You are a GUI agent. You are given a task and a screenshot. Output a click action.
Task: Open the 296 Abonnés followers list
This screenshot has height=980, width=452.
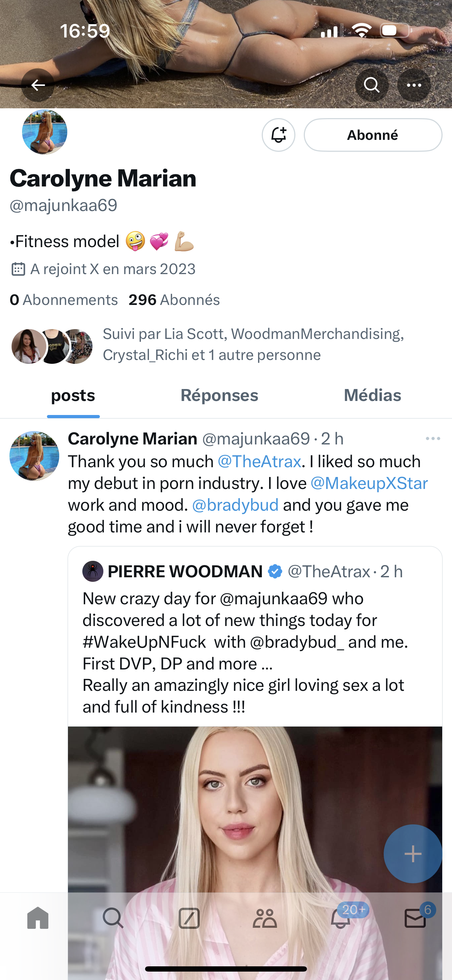pyautogui.click(x=174, y=300)
